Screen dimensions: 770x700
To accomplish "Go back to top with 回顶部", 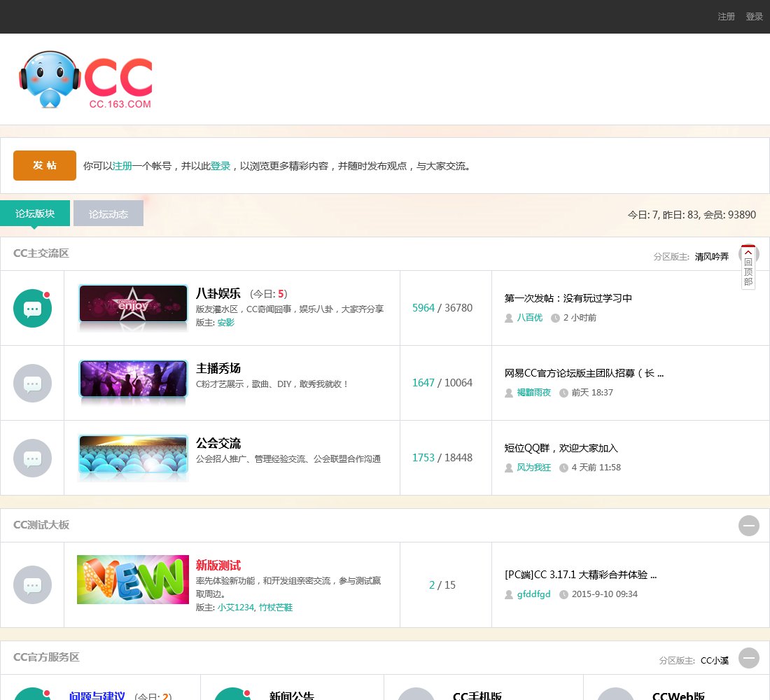I will [748, 267].
